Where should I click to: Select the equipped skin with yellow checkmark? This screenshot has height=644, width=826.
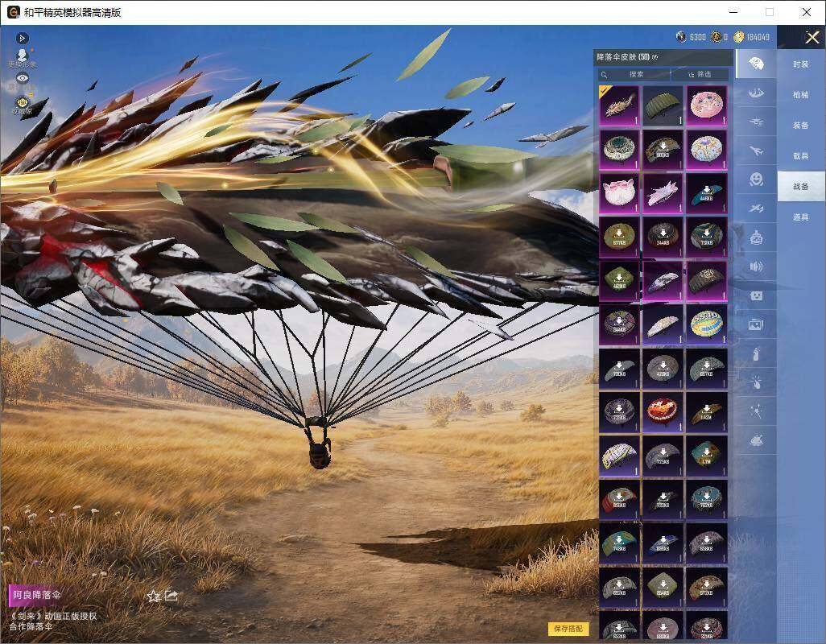pyautogui.click(x=620, y=105)
